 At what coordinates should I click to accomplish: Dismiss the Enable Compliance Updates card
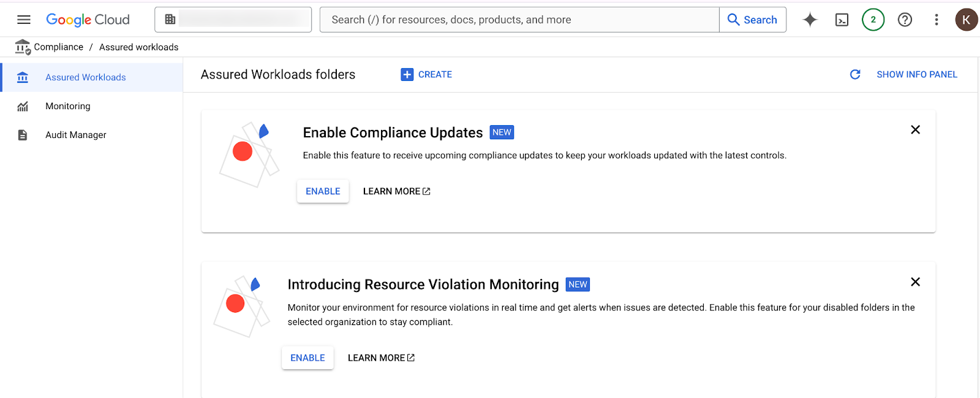click(915, 129)
